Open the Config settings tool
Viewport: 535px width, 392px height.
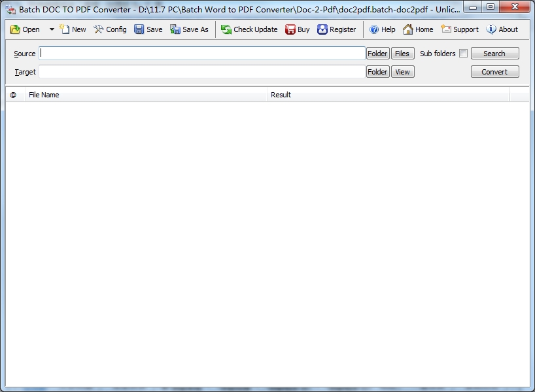pyautogui.click(x=111, y=29)
